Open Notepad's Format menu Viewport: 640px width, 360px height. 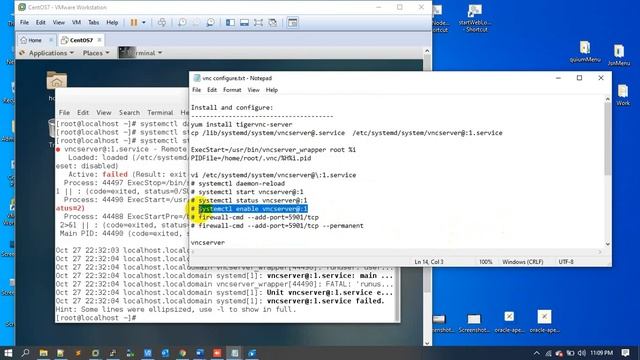[x=232, y=90]
